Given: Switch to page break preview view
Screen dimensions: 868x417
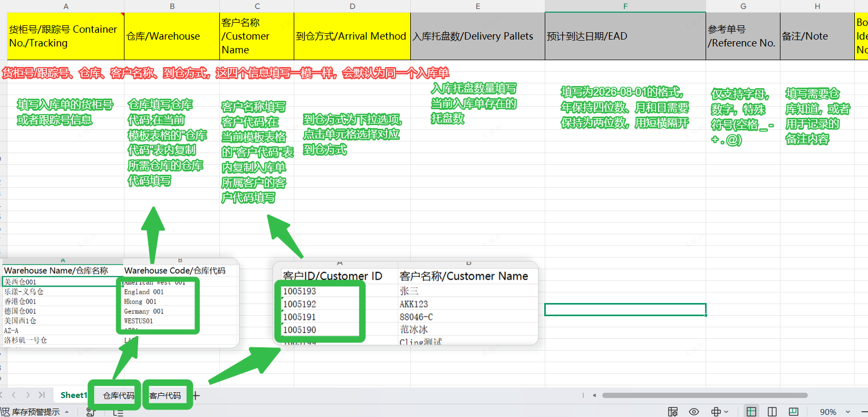Looking at the screenshot, I should (772, 412).
